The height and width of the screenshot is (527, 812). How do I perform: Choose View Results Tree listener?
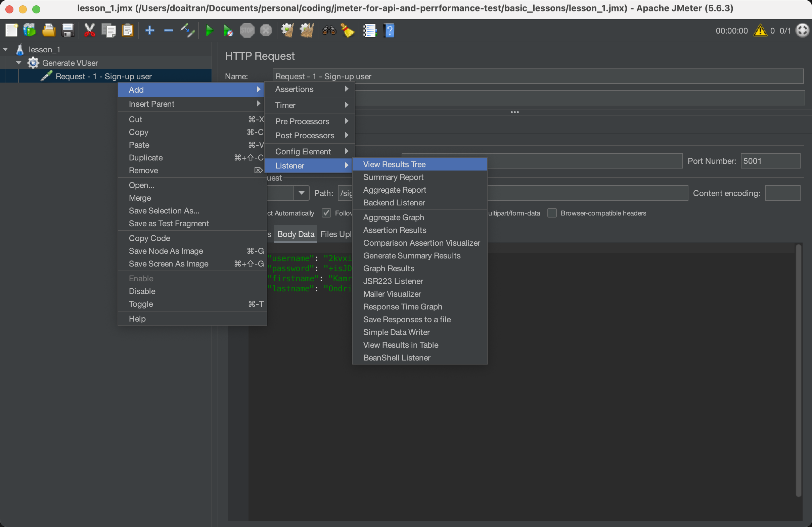point(419,164)
